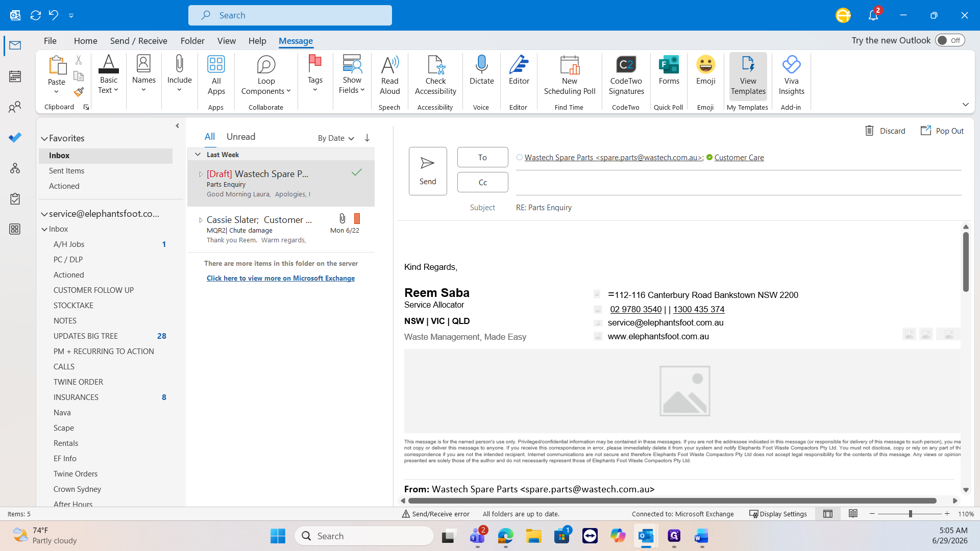980x551 pixels.
Task: Click here to view more on Microsoft Exchange
Action: pyautogui.click(x=281, y=278)
